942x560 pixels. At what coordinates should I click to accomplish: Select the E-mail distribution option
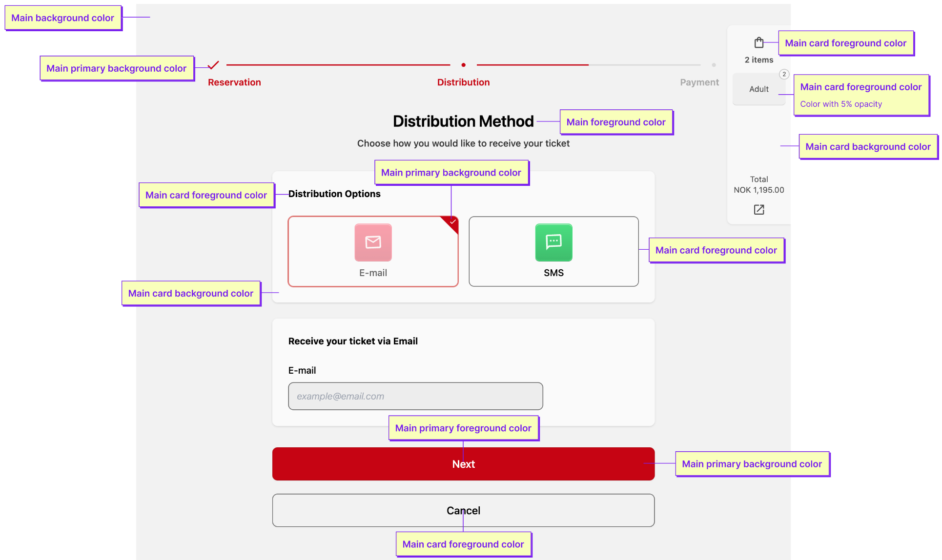point(373,272)
